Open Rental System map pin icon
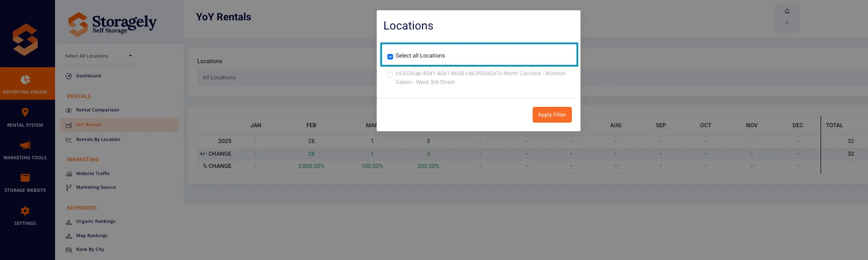The height and width of the screenshot is (260, 868). click(25, 112)
